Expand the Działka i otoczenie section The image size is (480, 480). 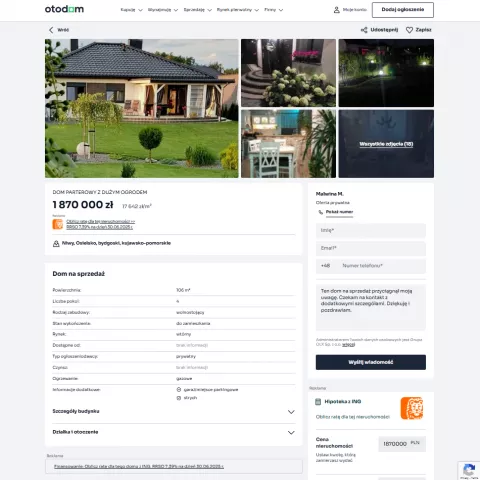174,432
